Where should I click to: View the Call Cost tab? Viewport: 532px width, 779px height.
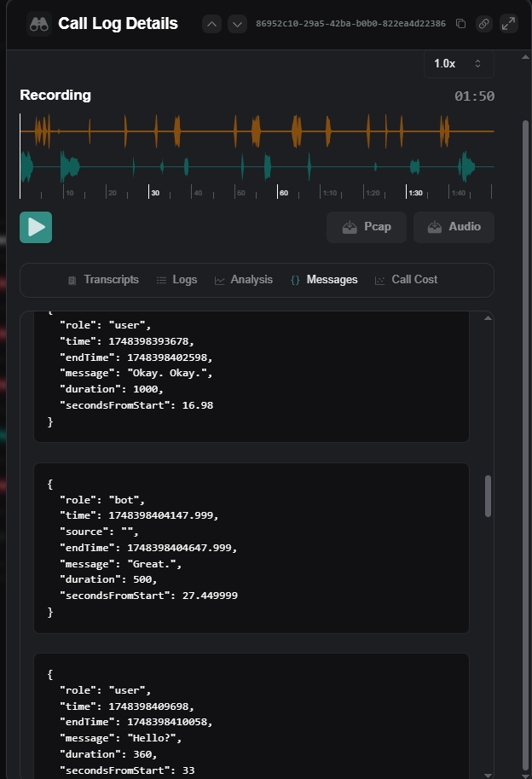407,280
